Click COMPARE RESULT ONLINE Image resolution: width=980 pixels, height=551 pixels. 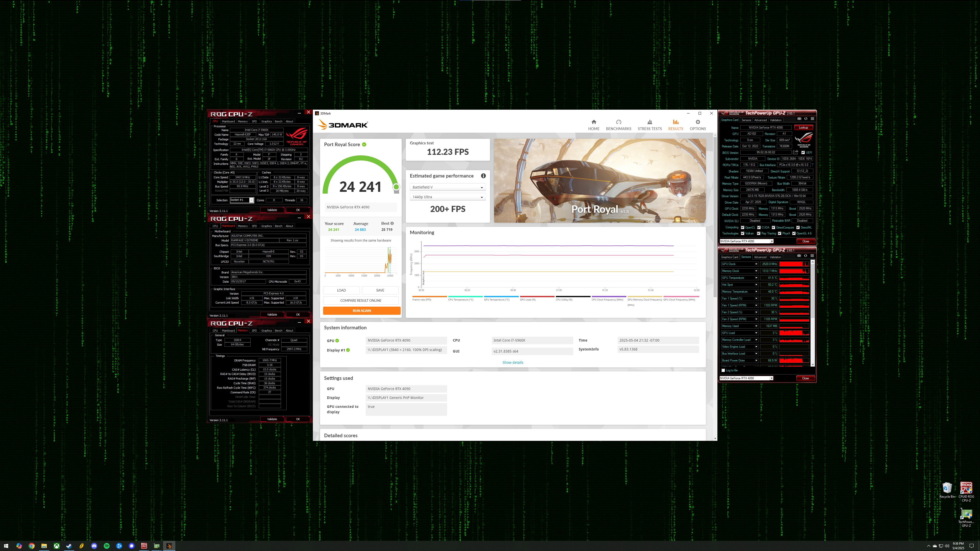click(361, 300)
